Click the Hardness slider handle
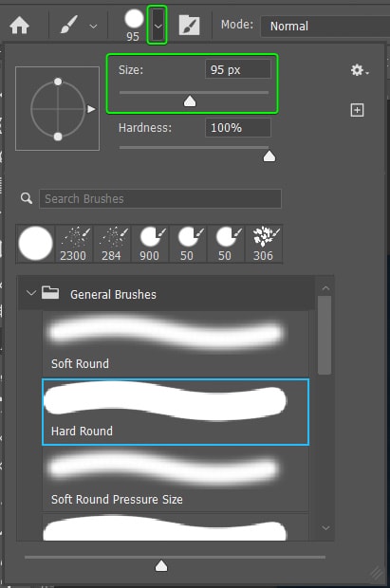Screen dimensions: 390x588 (269, 156)
